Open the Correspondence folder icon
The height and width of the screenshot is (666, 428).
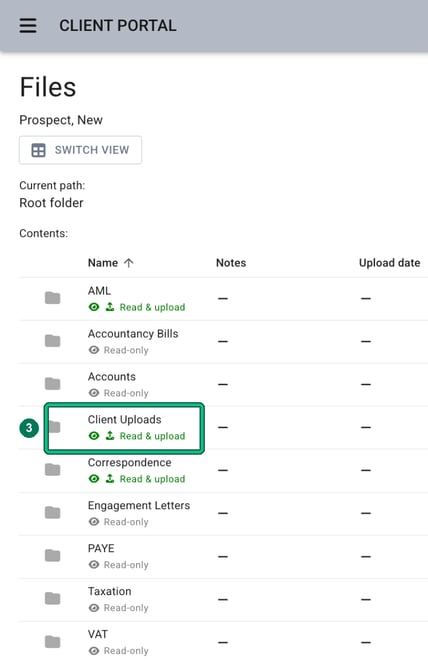click(x=53, y=470)
